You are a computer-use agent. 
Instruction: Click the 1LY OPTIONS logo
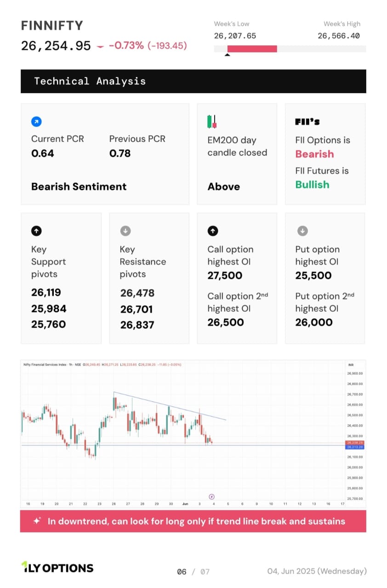tap(57, 568)
